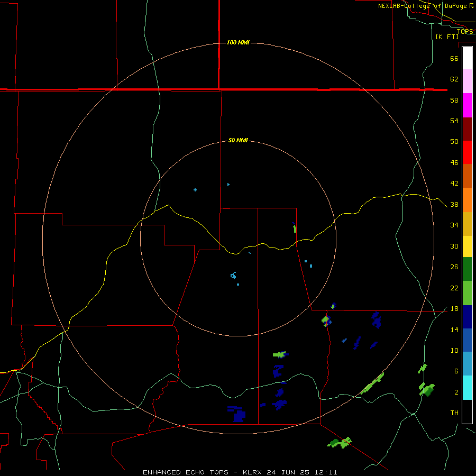Click the yellow swatch in the legend
Screen dimensions: 476x476
[x=467, y=246]
